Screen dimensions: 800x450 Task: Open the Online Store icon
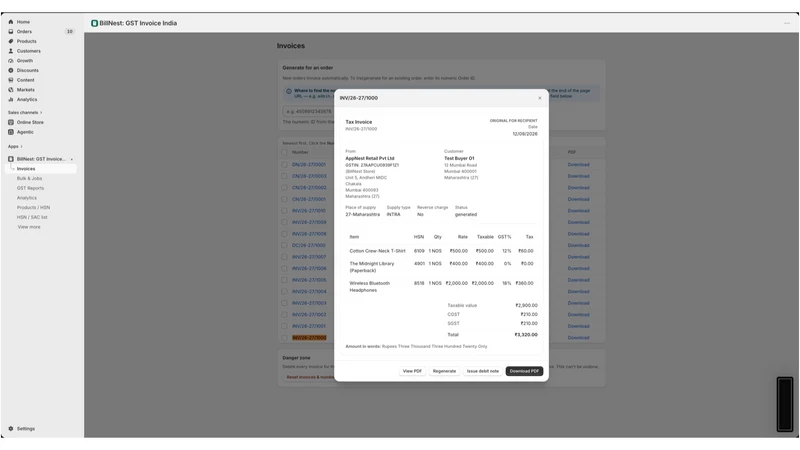[11, 122]
